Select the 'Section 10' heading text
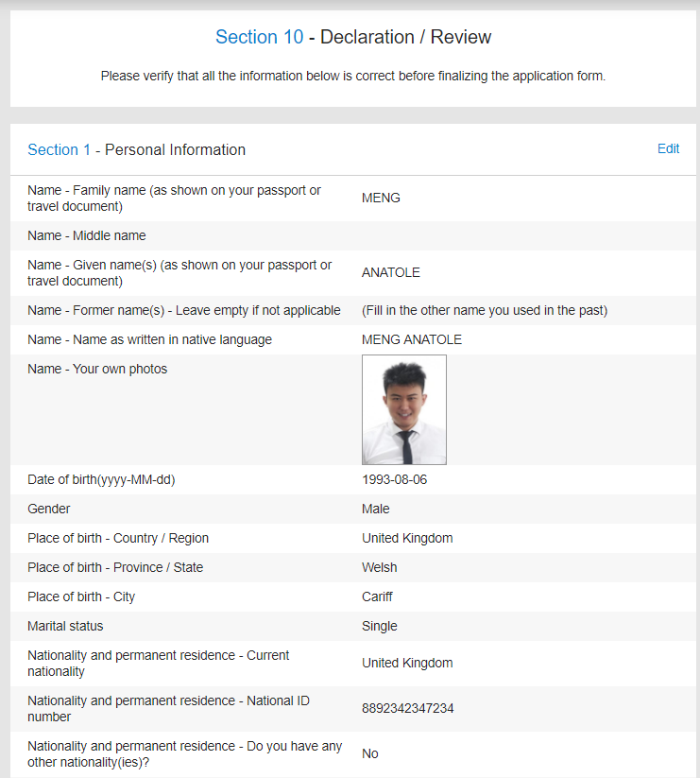 click(x=259, y=37)
